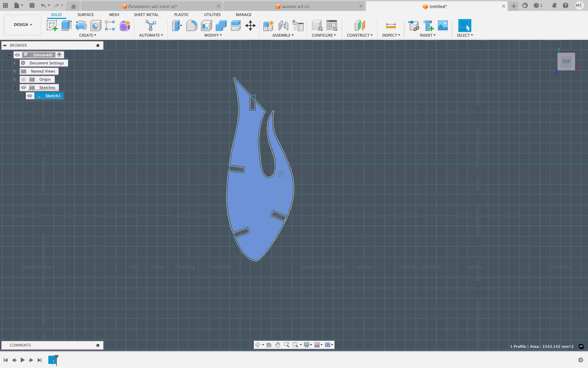Select the Fillet tool
Screen dimensions: 588x368
tap(192, 26)
